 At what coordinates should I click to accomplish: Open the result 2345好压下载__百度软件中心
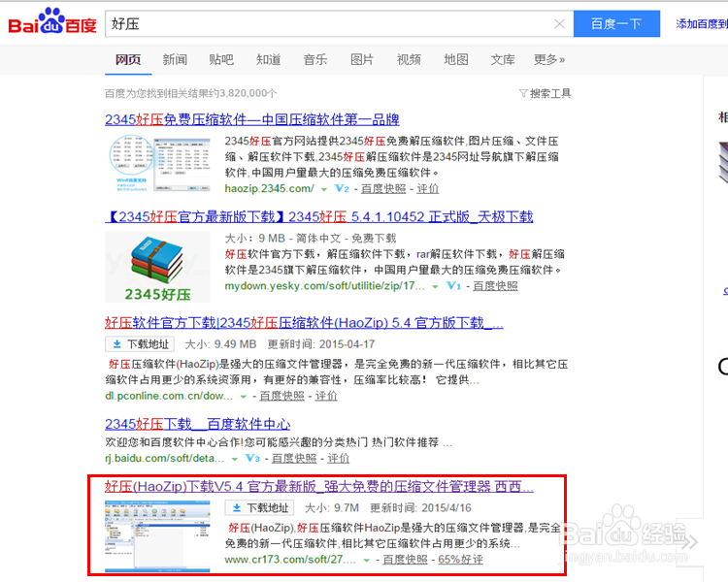198,424
